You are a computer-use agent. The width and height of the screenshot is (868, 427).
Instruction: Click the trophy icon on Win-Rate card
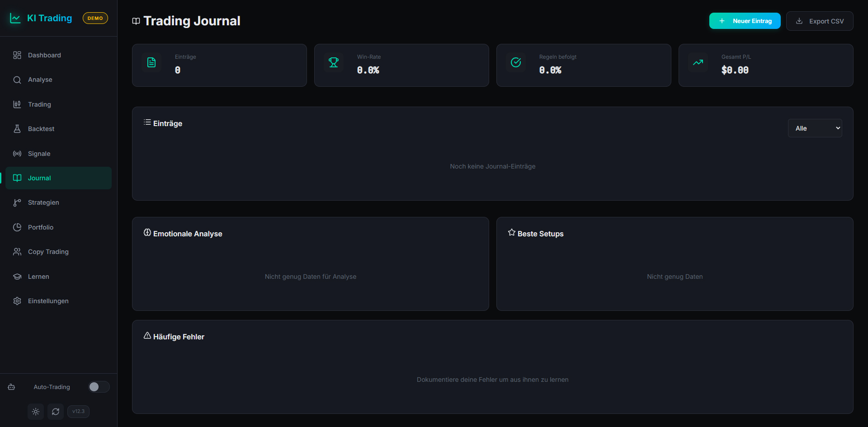[334, 62]
